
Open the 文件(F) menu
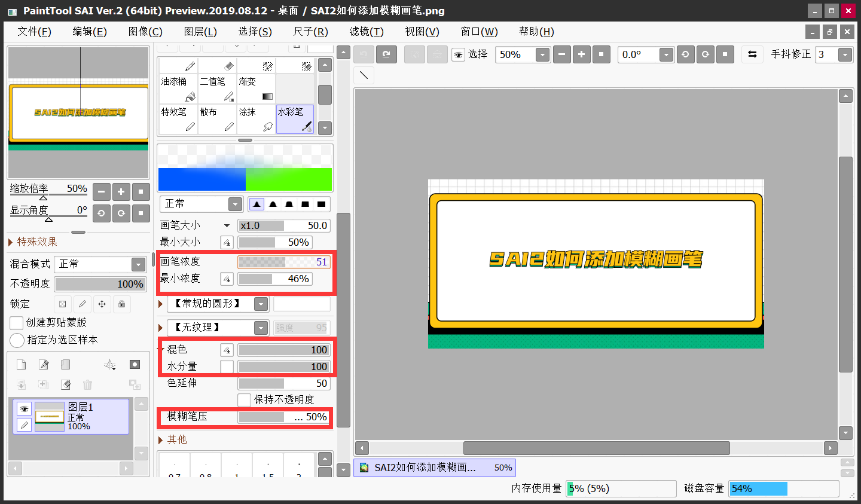34,32
